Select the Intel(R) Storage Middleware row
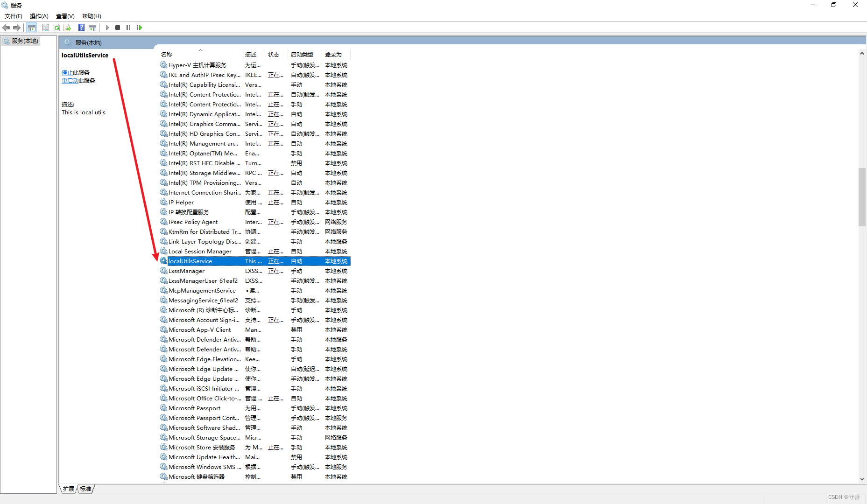Viewport: 867px width, 504px height. pyautogui.click(x=254, y=173)
